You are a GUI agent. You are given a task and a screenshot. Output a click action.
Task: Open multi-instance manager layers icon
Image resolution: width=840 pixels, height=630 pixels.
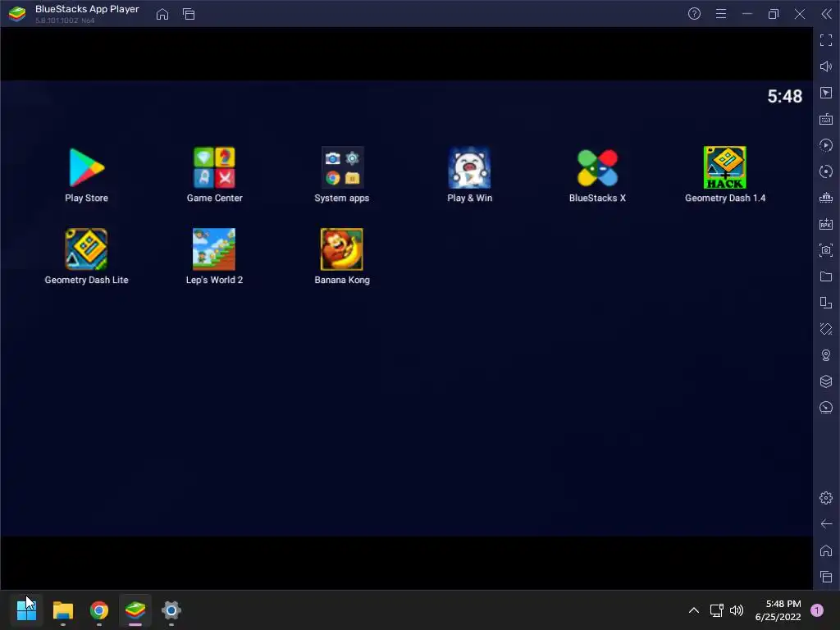tap(826, 381)
